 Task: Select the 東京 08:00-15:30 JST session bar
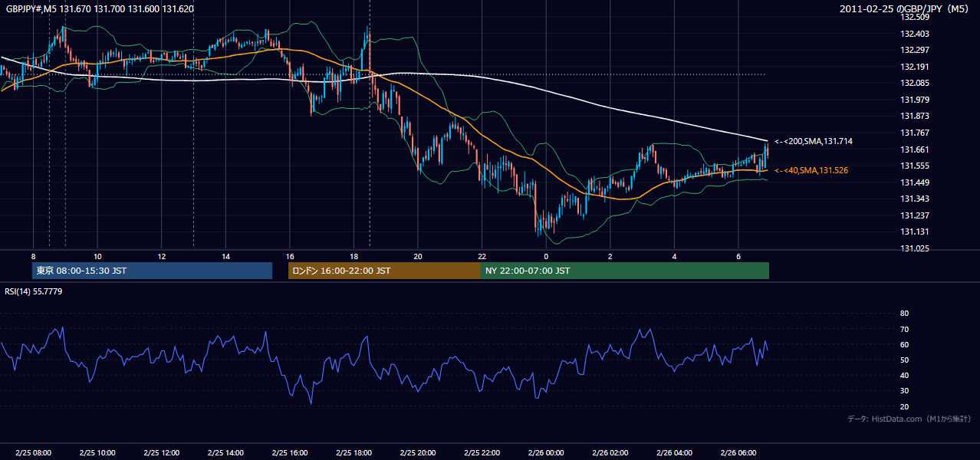click(152, 271)
